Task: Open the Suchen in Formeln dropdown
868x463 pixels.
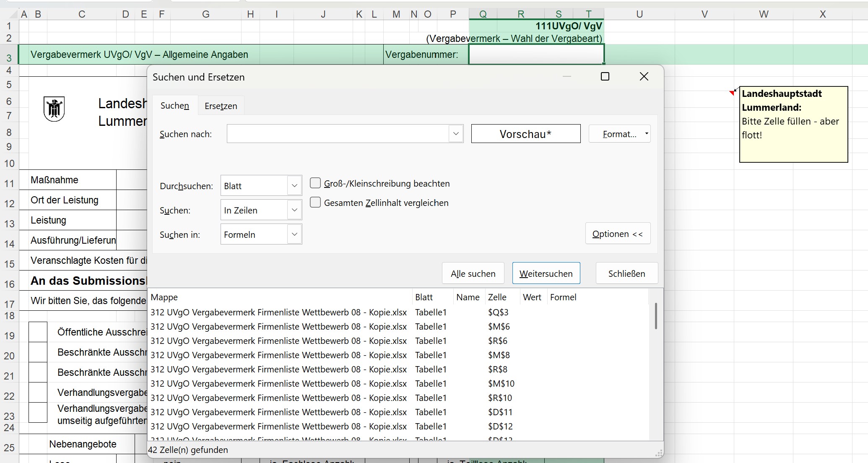Action: [294, 234]
